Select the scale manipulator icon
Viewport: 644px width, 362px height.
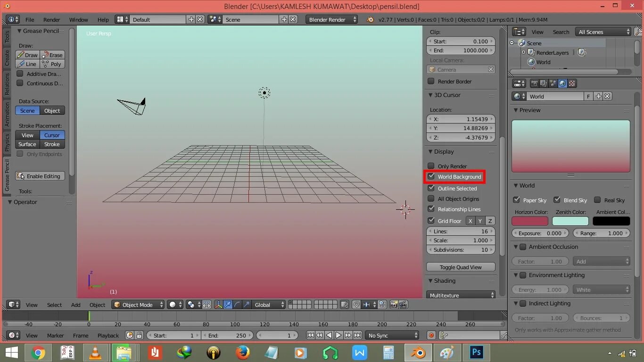click(x=246, y=304)
